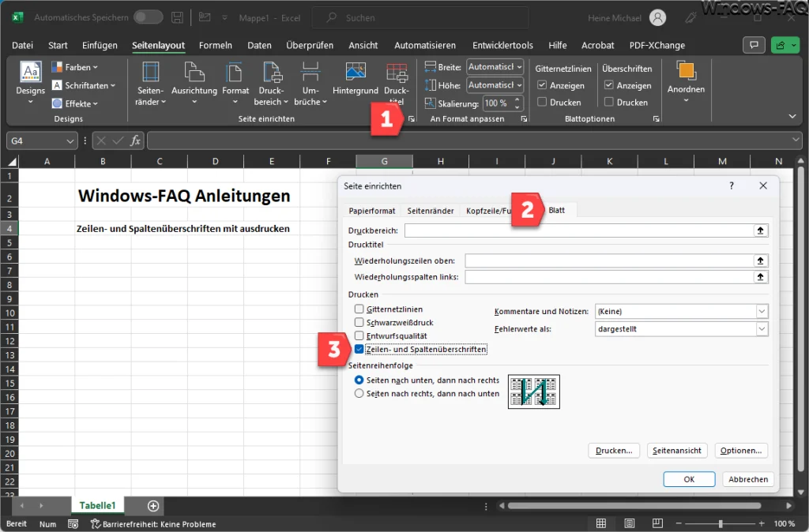Collapse the ribbon with chevron

[792, 117]
